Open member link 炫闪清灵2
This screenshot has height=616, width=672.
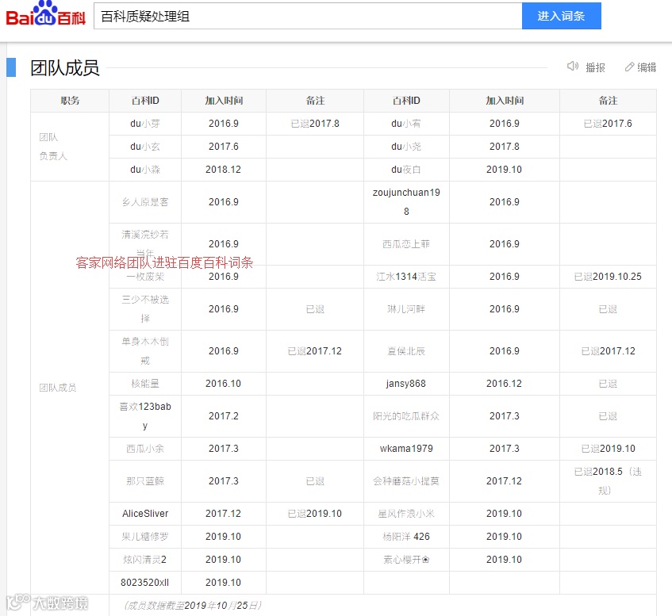pyautogui.click(x=145, y=560)
